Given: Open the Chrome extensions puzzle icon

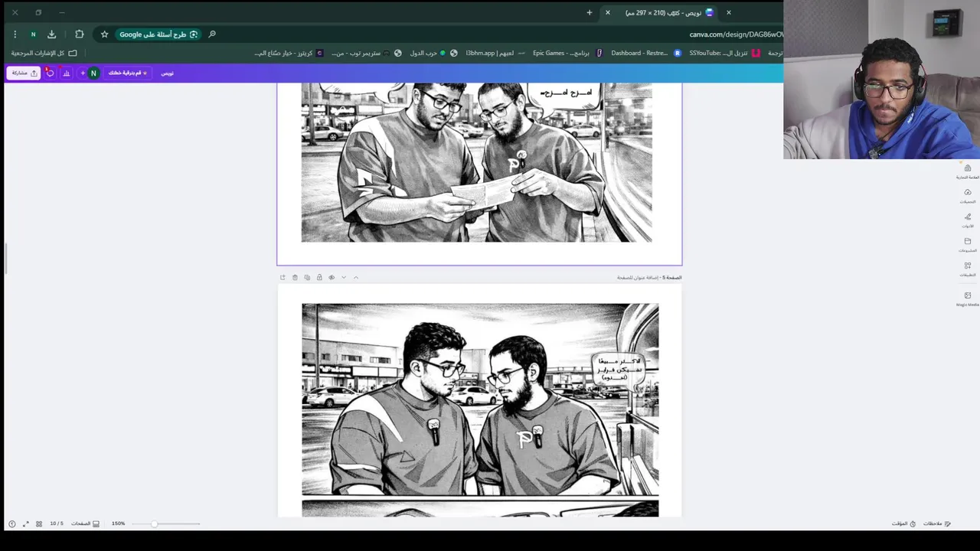Looking at the screenshot, I should tap(80, 34).
